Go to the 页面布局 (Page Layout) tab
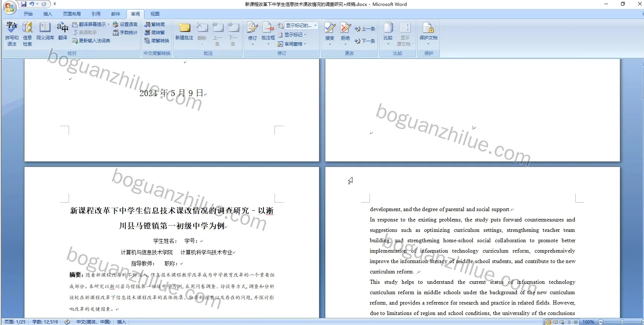Image resolution: width=644 pixels, height=325 pixels. 72,14
